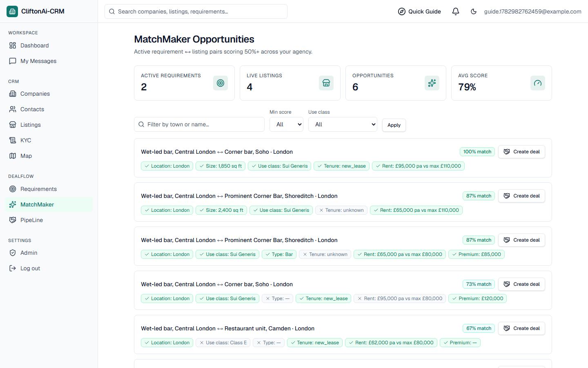Screen dimensions: 588x368
Task: Open the notifications bell
Action: [456, 11]
